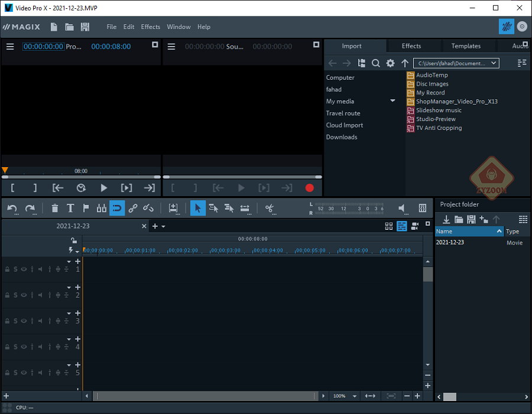
Task: Select the 2021-12-23 movie in Project folder
Action: pos(450,242)
